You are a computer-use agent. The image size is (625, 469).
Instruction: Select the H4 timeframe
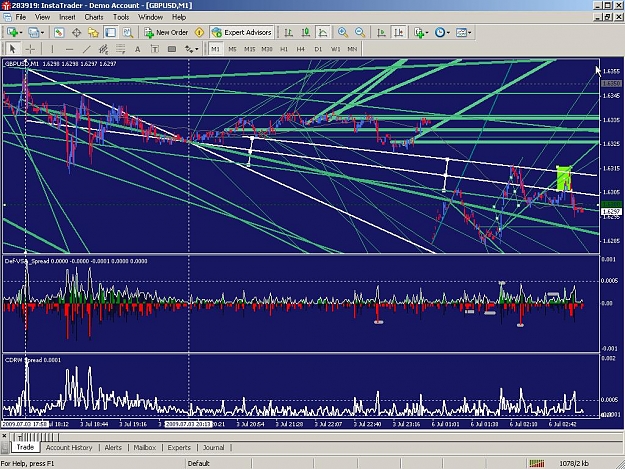click(x=301, y=49)
